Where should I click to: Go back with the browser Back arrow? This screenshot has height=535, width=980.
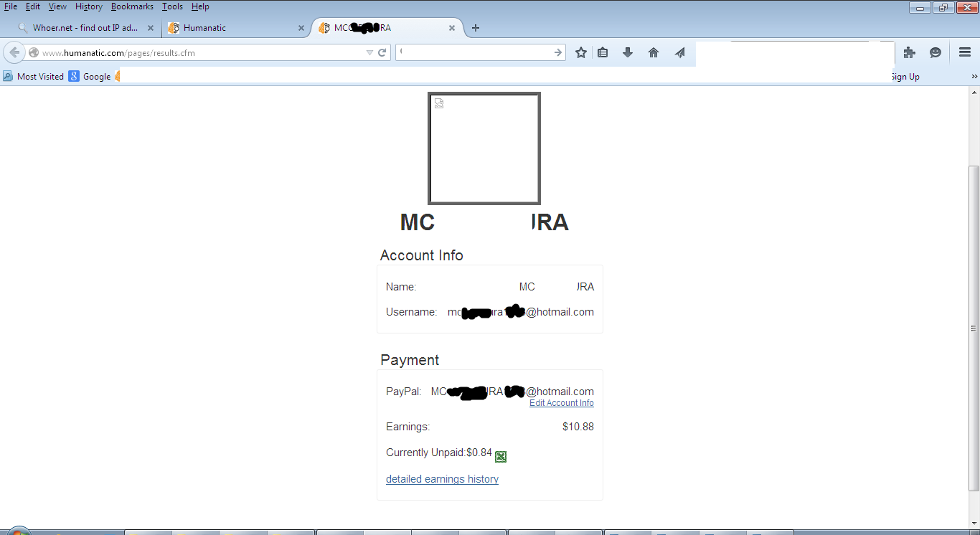14,52
